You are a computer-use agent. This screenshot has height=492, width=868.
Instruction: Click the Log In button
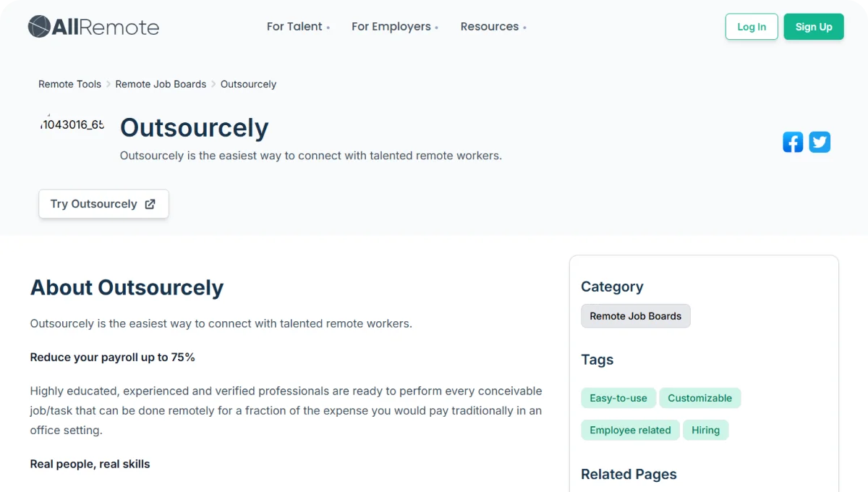[x=752, y=27]
